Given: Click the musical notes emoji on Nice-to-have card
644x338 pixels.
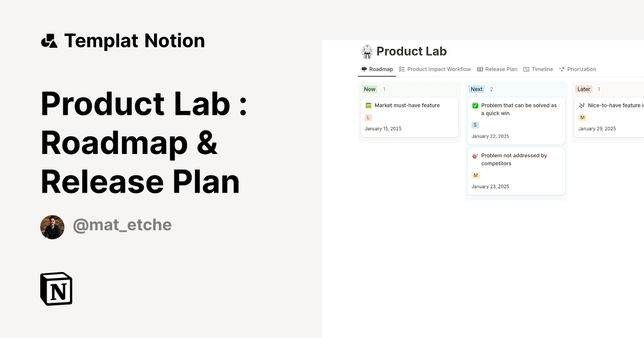Looking at the screenshot, I should tap(581, 105).
